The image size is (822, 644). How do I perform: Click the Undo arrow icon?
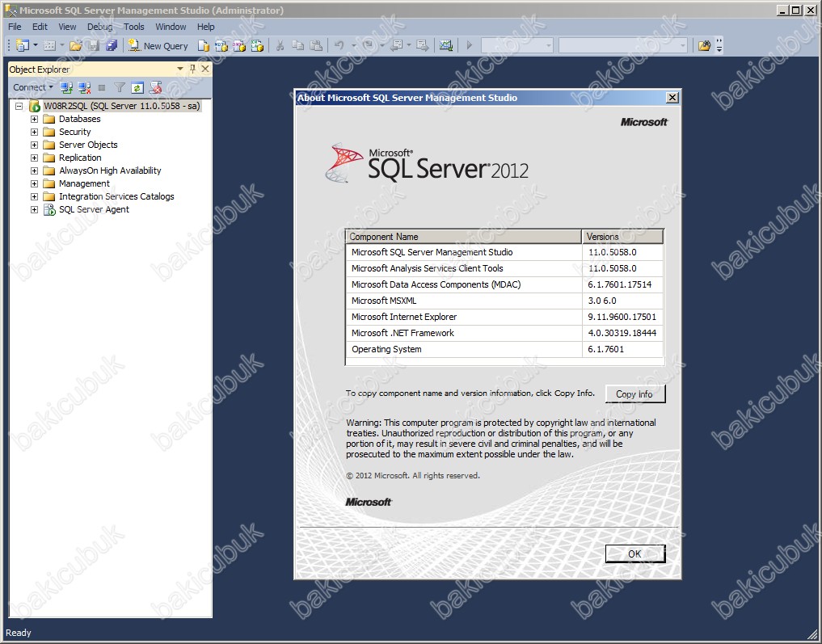(339, 45)
